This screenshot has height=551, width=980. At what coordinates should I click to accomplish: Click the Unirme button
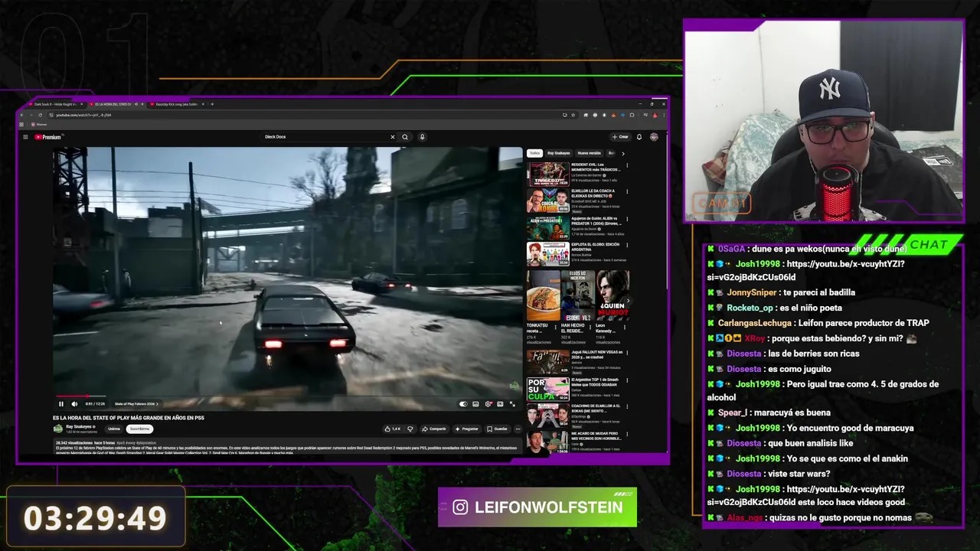pyautogui.click(x=114, y=429)
